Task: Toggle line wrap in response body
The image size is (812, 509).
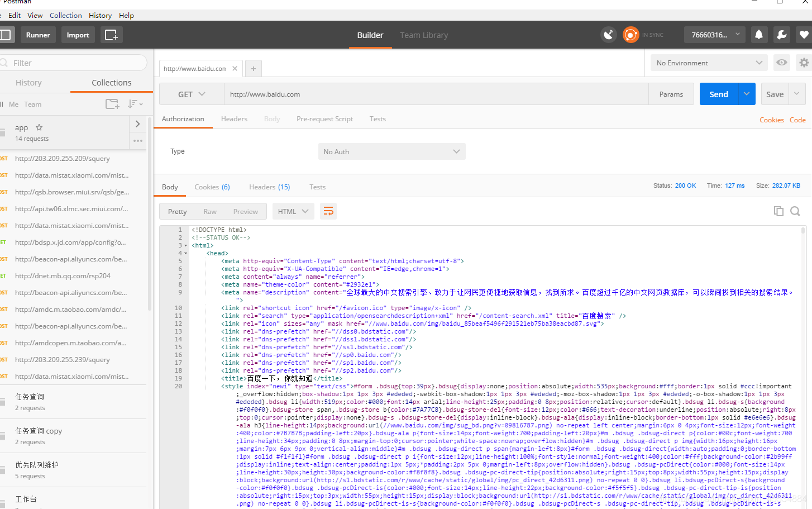Action: pos(328,211)
